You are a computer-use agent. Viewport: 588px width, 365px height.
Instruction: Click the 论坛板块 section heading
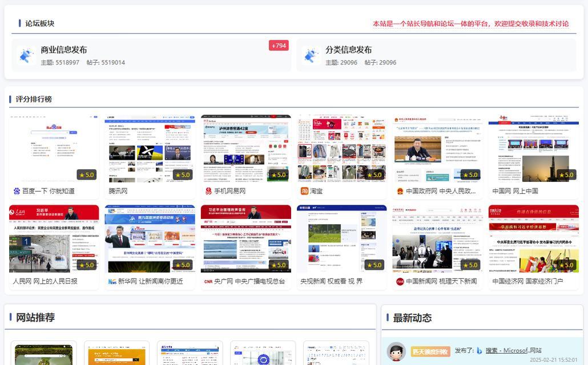coord(40,23)
